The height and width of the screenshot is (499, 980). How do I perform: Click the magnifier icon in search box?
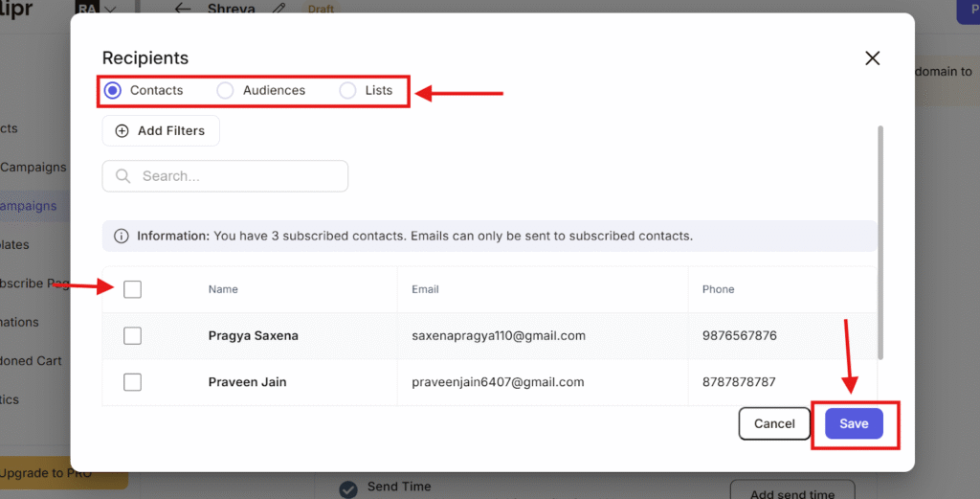coord(123,176)
